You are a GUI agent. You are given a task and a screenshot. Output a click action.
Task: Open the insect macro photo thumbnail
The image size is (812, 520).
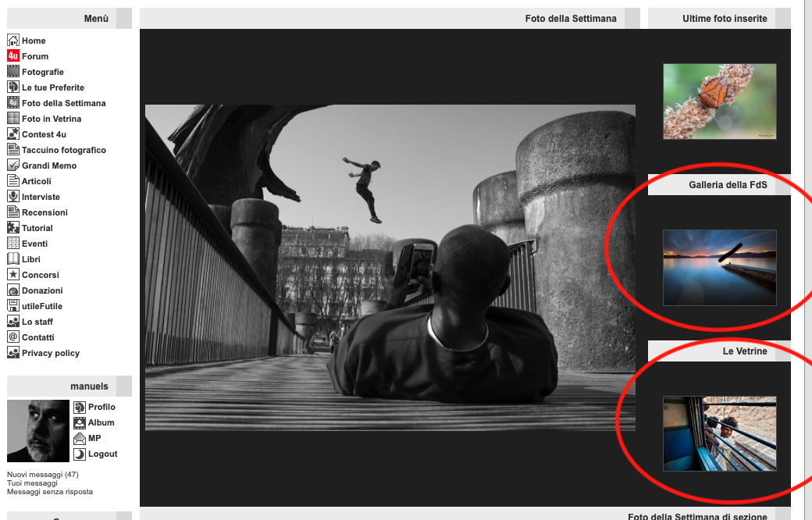[x=719, y=102]
